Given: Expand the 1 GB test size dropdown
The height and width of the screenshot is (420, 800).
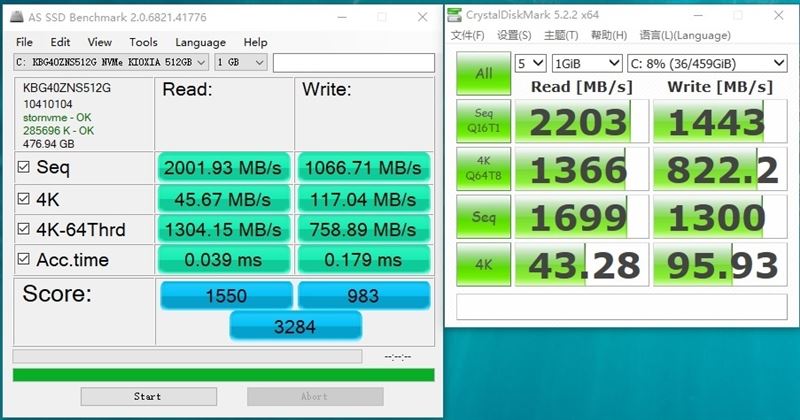Looking at the screenshot, I should click(x=240, y=62).
